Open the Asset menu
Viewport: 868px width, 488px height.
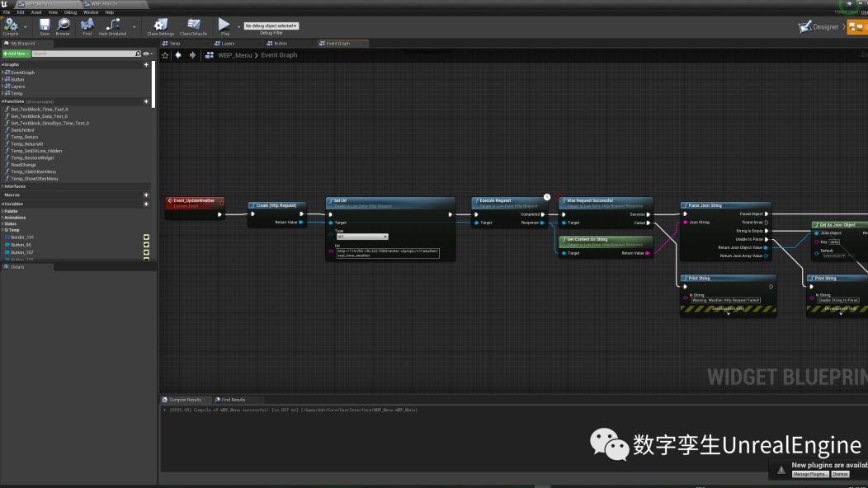36,12
